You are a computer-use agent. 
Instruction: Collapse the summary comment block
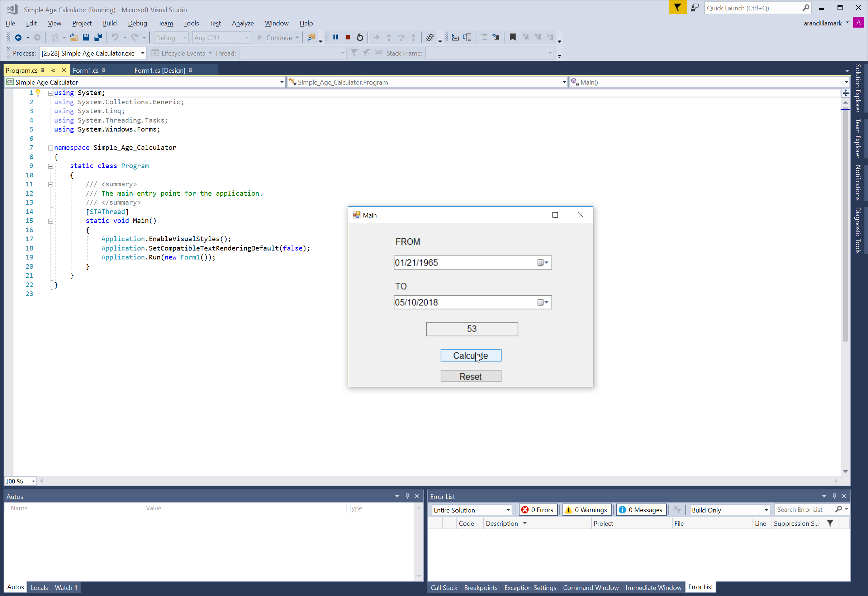tap(51, 185)
